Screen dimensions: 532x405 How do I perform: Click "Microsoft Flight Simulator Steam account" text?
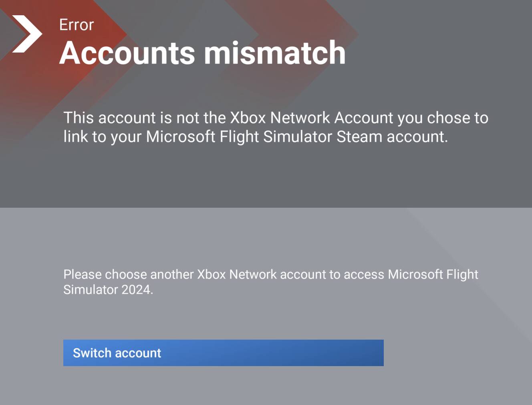pos(296,137)
